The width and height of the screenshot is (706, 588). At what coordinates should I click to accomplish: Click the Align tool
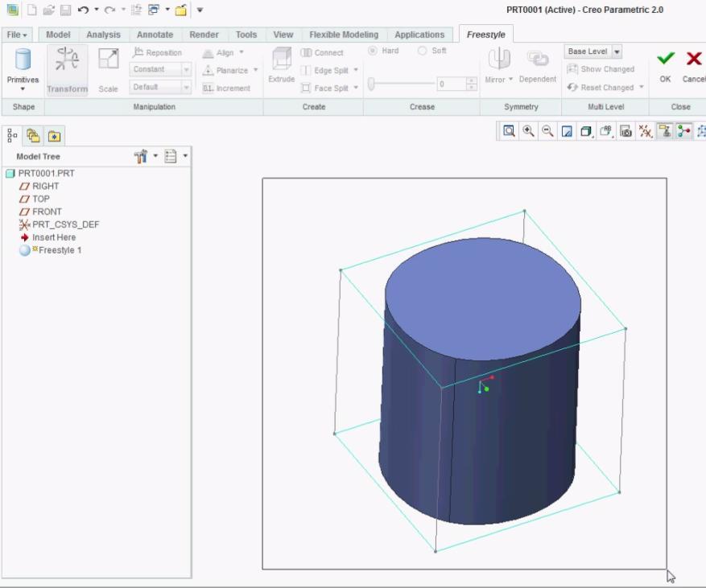219,52
